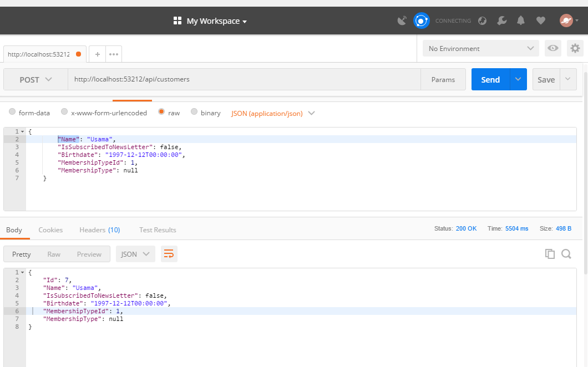This screenshot has width=588, height=367.
Task: Open the wrench settings icon
Action: click(x=502, y=21)
